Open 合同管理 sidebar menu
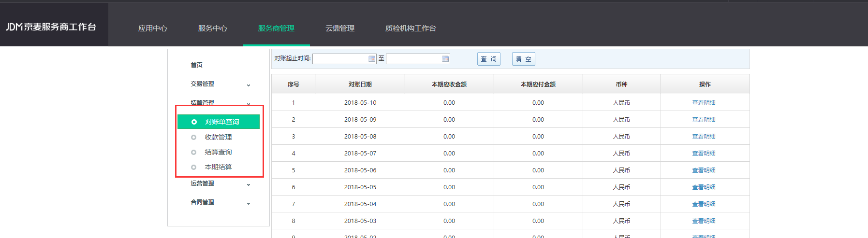Viewport: 868px width, 238px height. pos(203,202)
